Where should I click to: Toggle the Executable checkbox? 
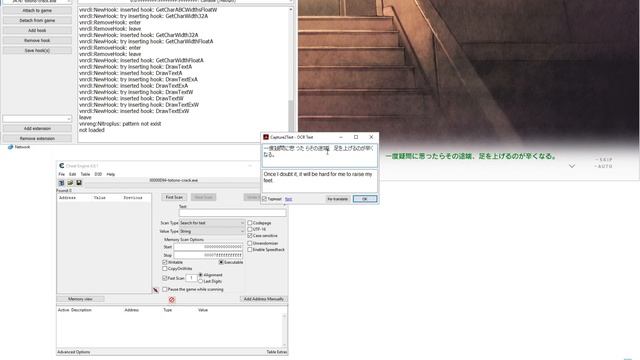tap(221, 262)
